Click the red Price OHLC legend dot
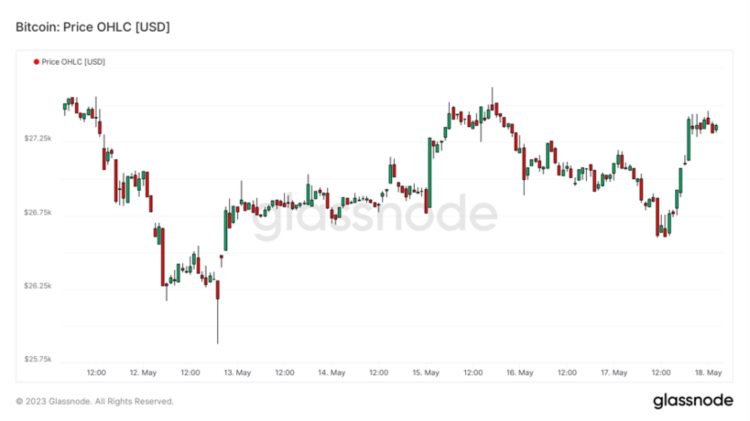Image resolution: width=750 pixels, height=421 pixels. tap(37, 62)
